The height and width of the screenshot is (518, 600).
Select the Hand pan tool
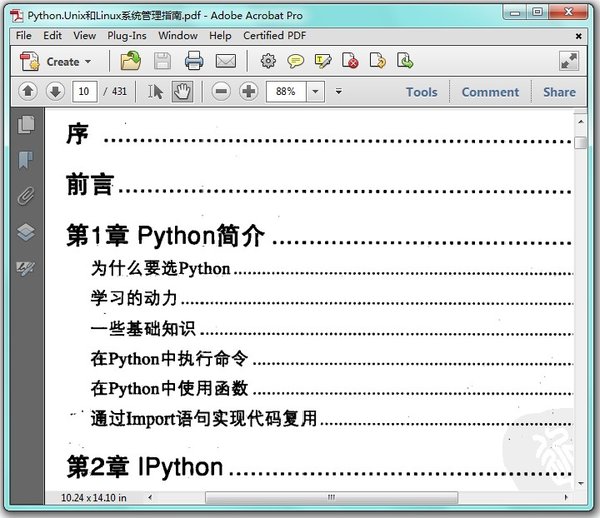(x=182, y=91)
